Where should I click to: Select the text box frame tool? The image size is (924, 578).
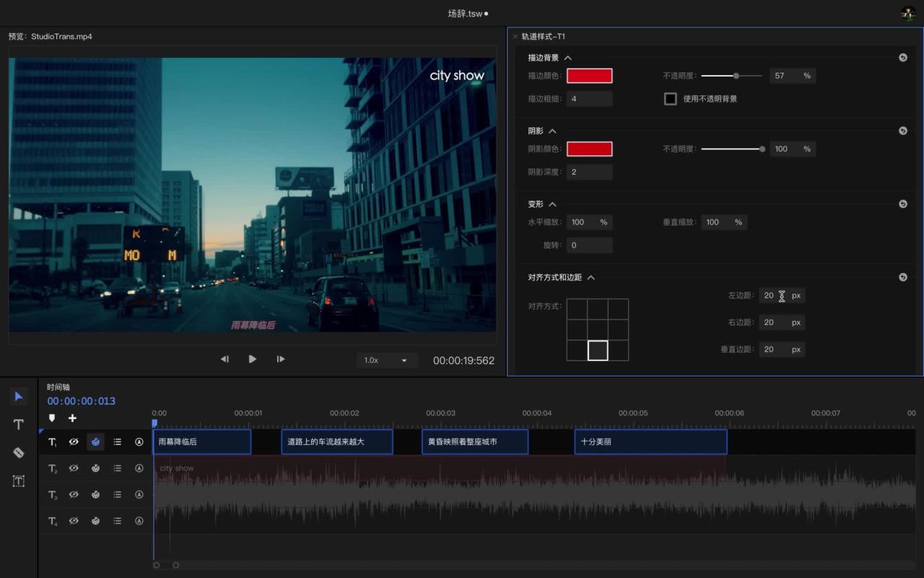pos(19,481)
